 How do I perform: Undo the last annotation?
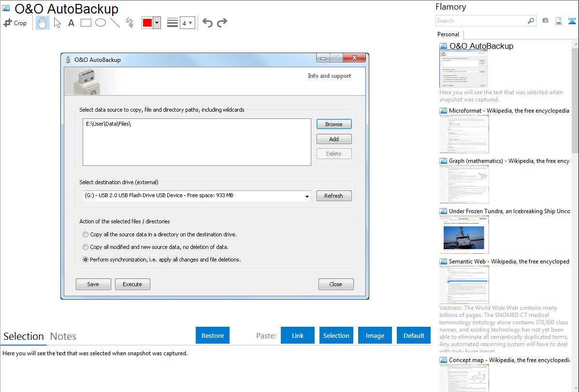click(207, 23)
